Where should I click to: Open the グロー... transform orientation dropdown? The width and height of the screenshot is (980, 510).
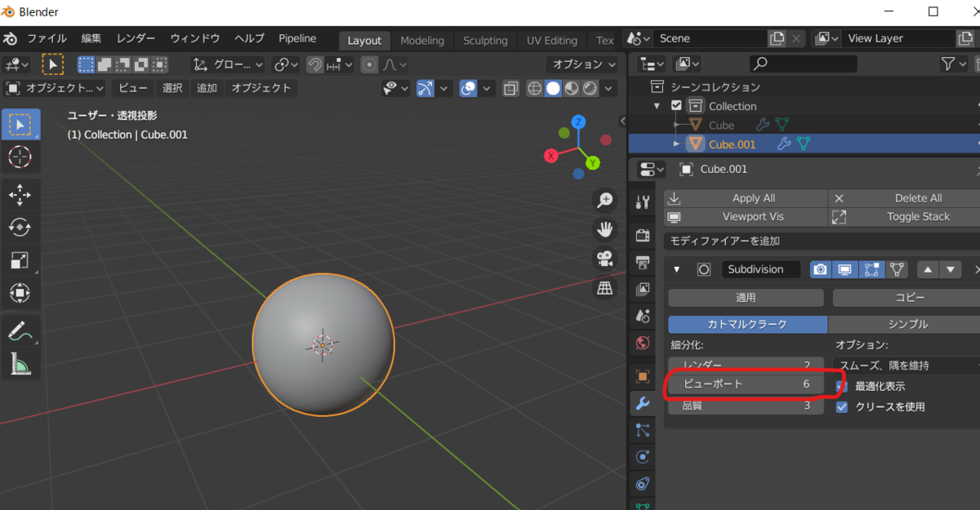pyautogui.click(x=229, y=64)
